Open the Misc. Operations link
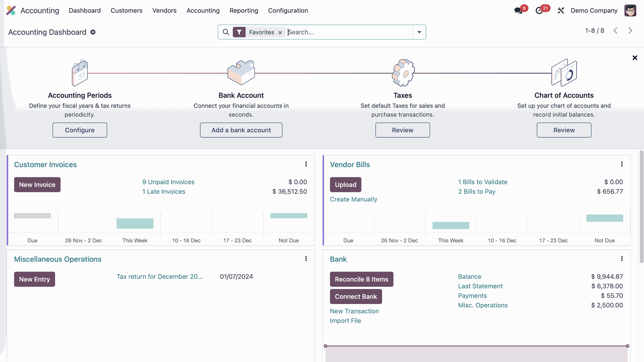644x362 pixels. [483, 305]
